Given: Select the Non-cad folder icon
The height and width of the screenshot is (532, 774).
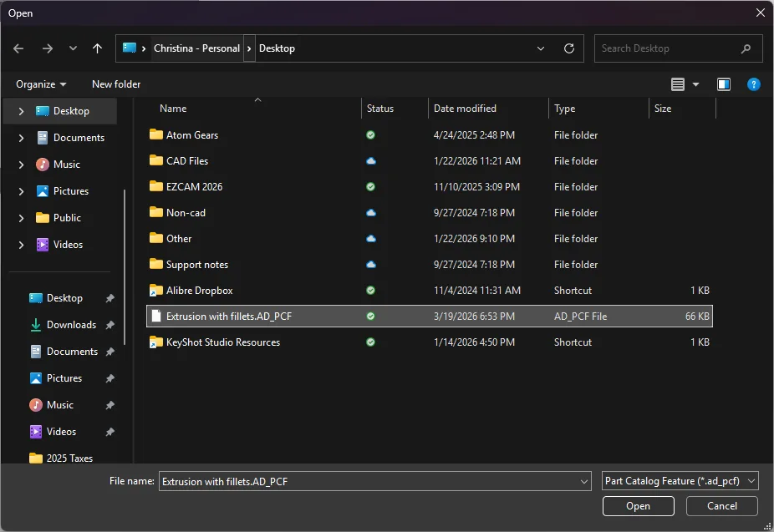Looking at the screenshot, I should pyautogui.click(x=156, y=212).
